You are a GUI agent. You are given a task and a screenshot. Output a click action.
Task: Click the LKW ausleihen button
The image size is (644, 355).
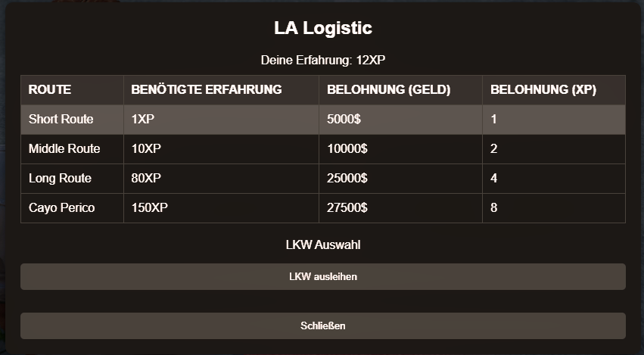(323, 277)
